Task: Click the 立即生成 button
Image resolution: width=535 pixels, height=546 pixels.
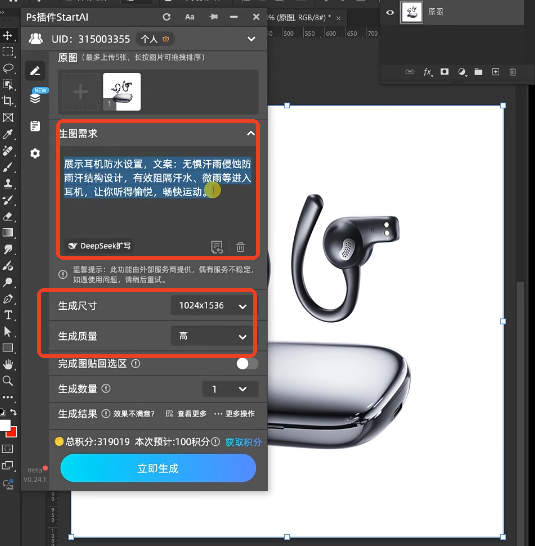Action: 158,468
